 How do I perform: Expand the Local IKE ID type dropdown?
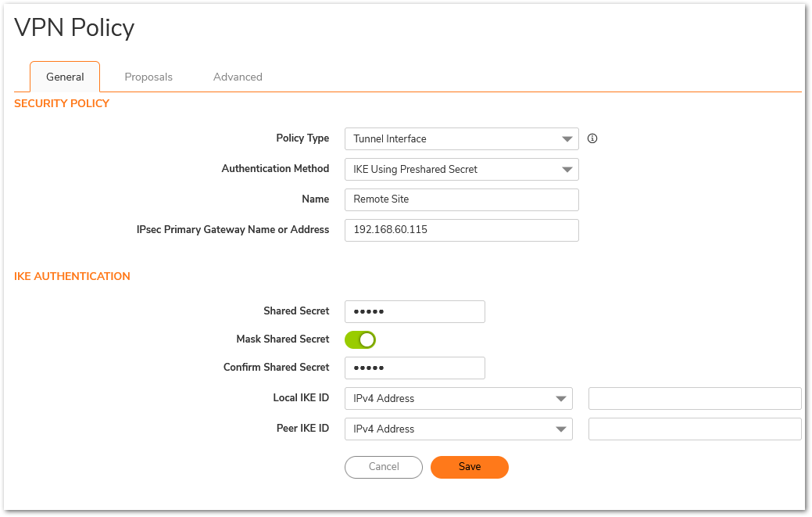click(x=458, y=398)
